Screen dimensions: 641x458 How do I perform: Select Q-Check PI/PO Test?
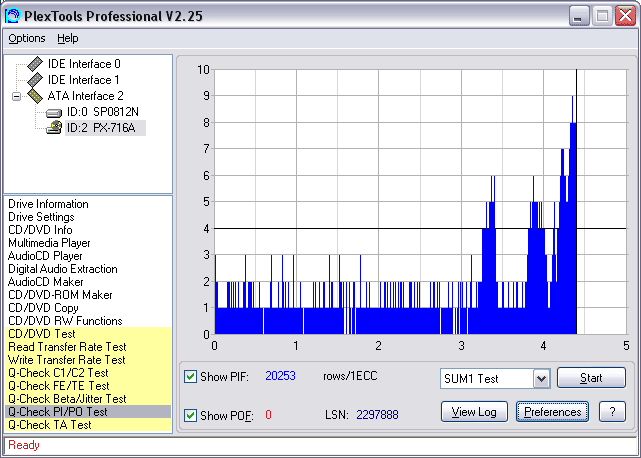[88, 412]
